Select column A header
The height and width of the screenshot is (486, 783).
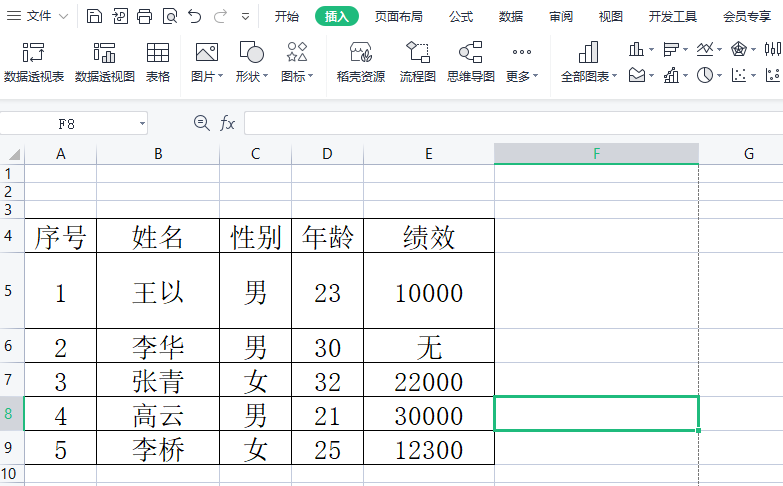point(60,154)
